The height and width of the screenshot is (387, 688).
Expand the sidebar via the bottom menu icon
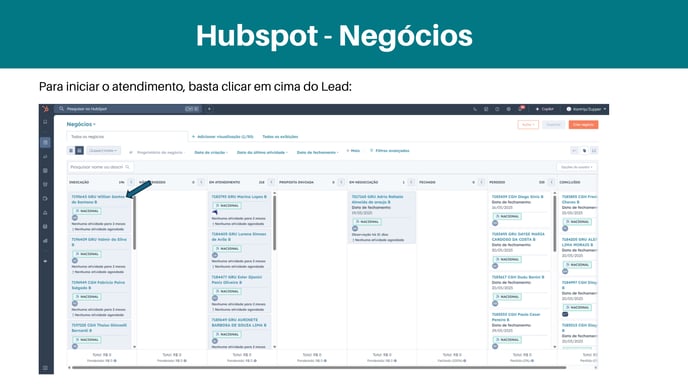[x=45, y=368]
